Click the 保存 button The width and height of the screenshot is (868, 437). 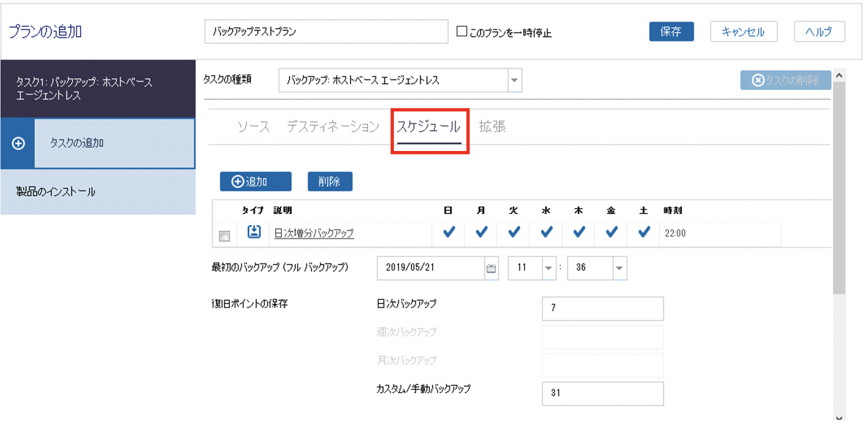671,32
